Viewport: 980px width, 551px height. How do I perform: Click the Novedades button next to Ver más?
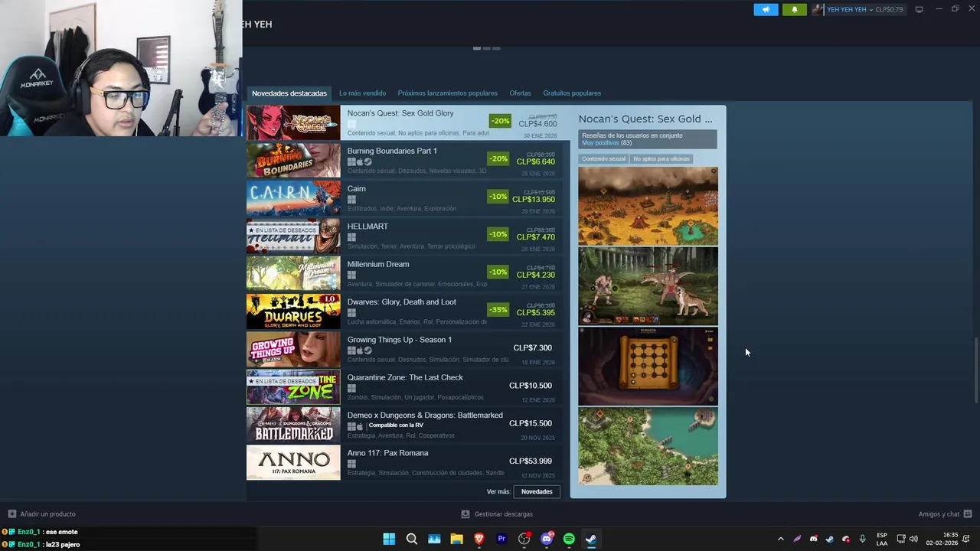pyautogui.click(x=537, y=492)
